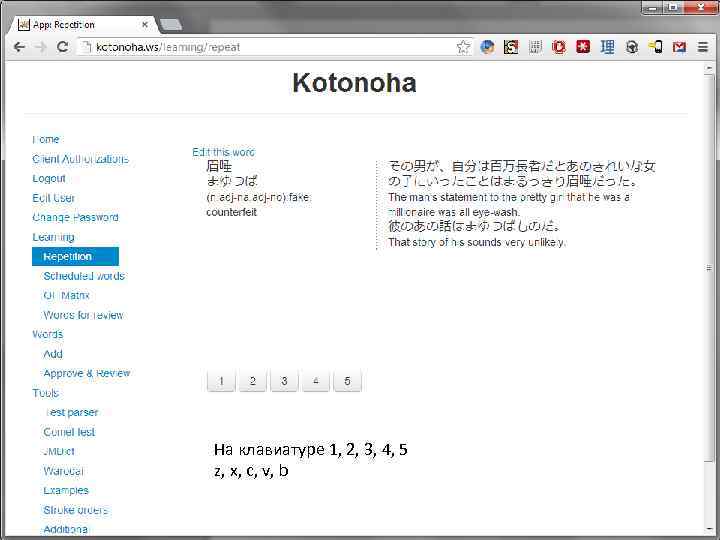The image size is (720, 540).
Task: Go back with the browser back arrow
Action: click(x=19, y=47)
